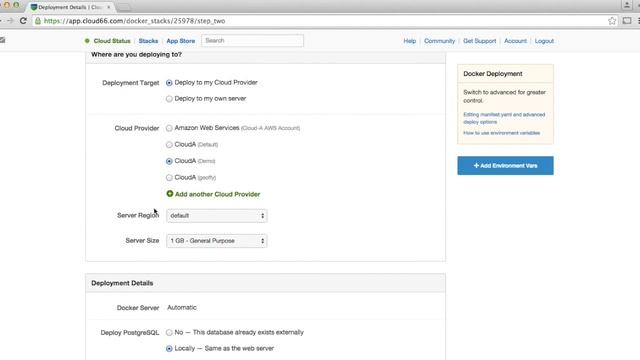Select No for Deploy PostgreSQL
The width and height of the screenshot is (640, 360).
169,333
